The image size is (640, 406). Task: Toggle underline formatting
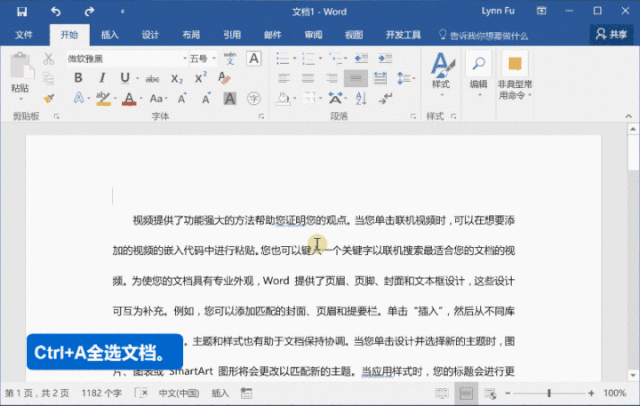(125, 78)
